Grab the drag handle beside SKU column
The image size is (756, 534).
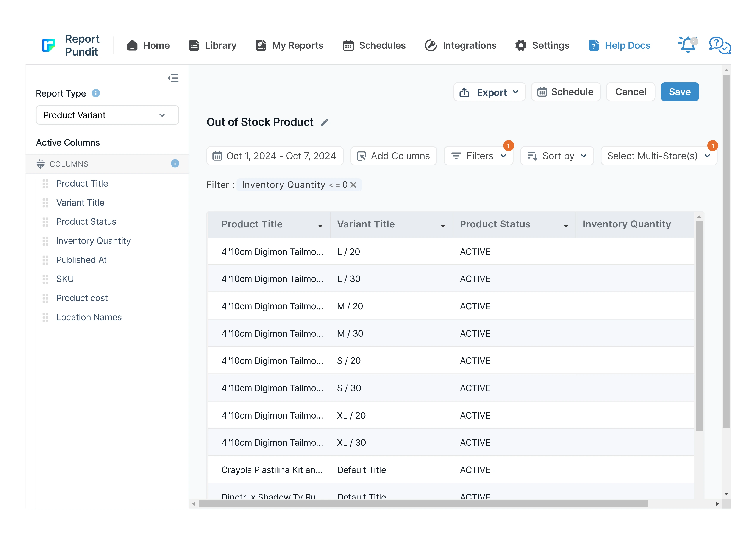(x=45, y=279)
